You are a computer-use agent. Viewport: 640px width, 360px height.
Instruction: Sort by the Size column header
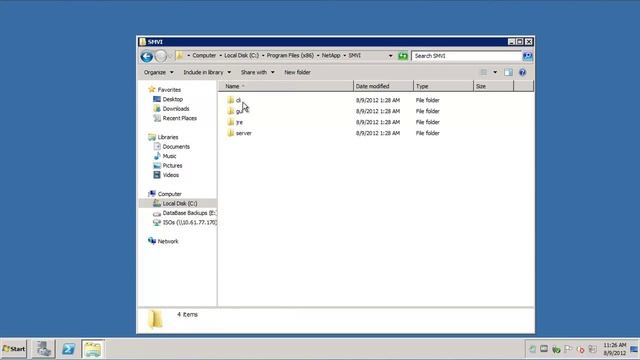click(493, 86)
